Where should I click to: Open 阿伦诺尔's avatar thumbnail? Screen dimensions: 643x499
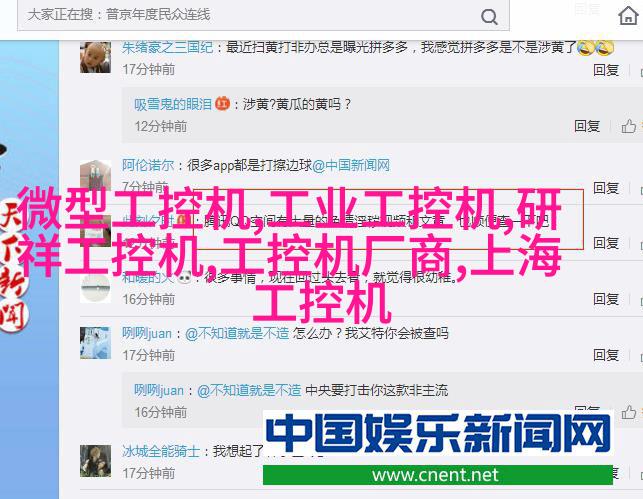[95, 174]
